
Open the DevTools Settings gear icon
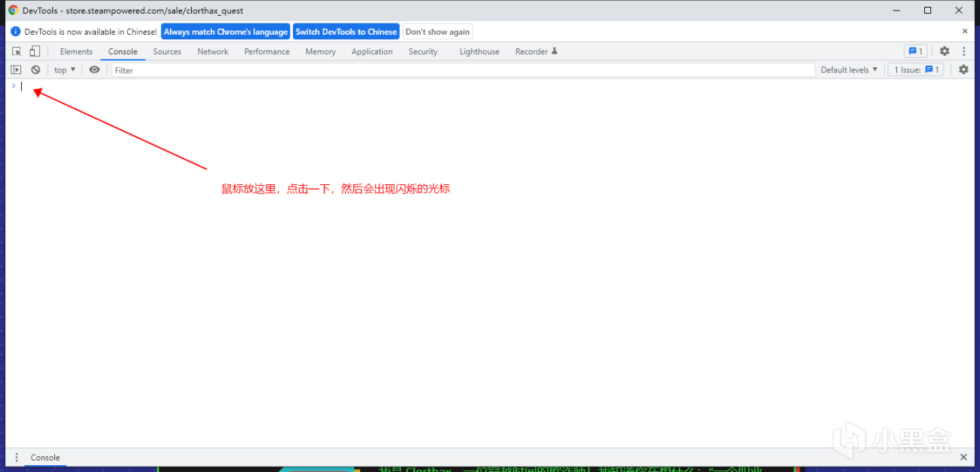pyautogui.click(x=945, y=51)
